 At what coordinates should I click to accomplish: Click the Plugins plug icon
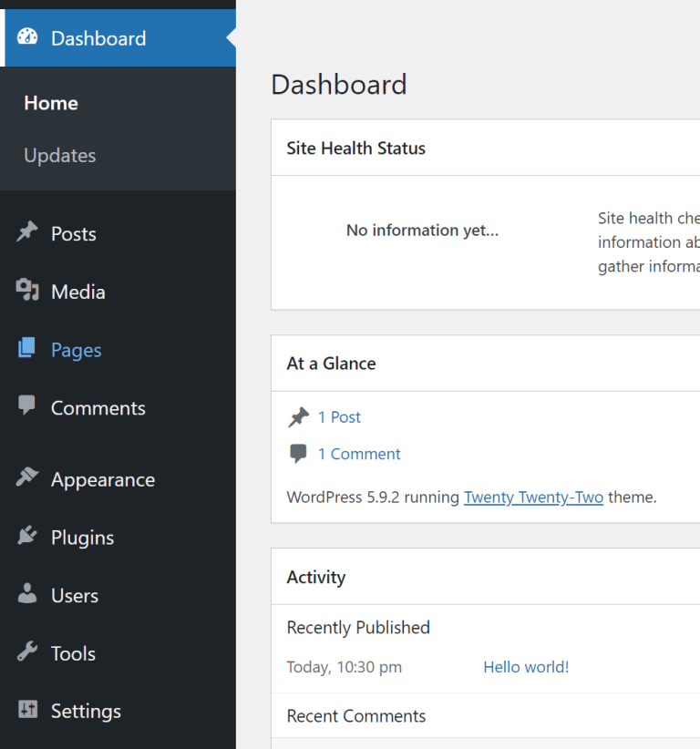(x=28, y=537)
